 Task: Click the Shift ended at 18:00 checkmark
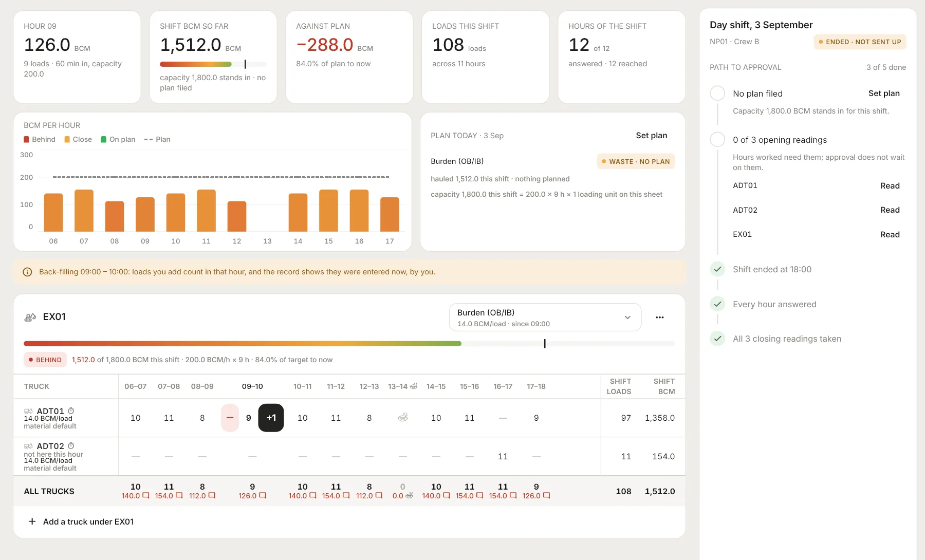tap(717, 269)
